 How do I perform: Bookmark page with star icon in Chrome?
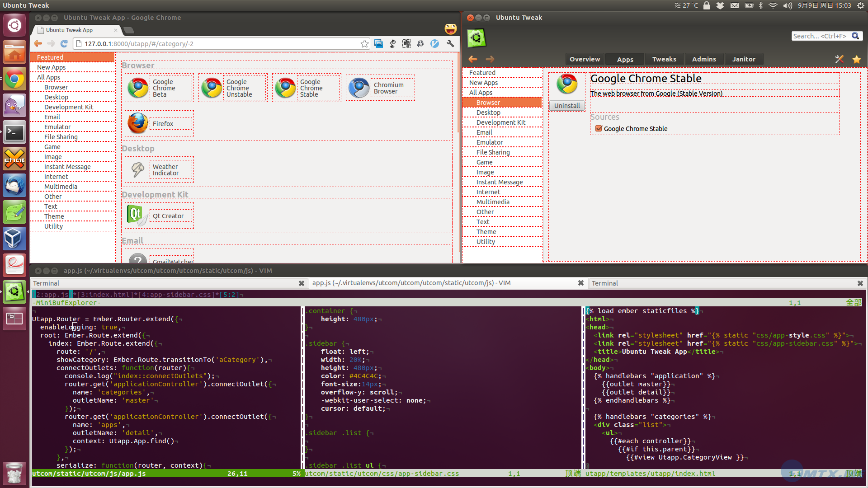tap(364, 43)
